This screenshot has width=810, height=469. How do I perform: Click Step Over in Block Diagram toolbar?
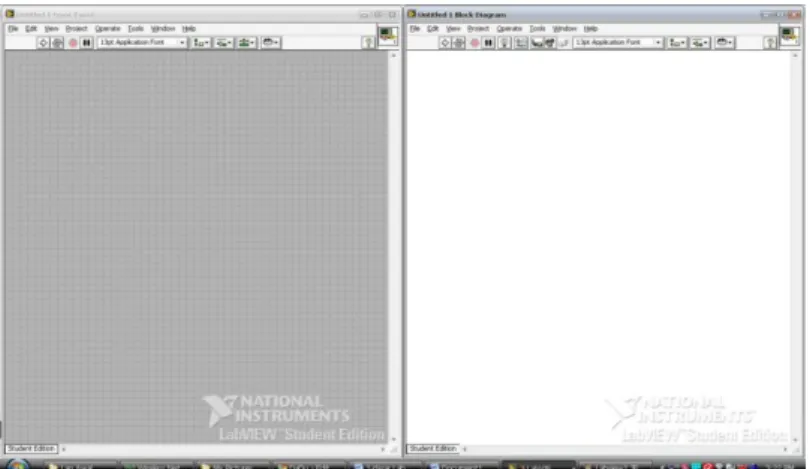click(550, 42)
